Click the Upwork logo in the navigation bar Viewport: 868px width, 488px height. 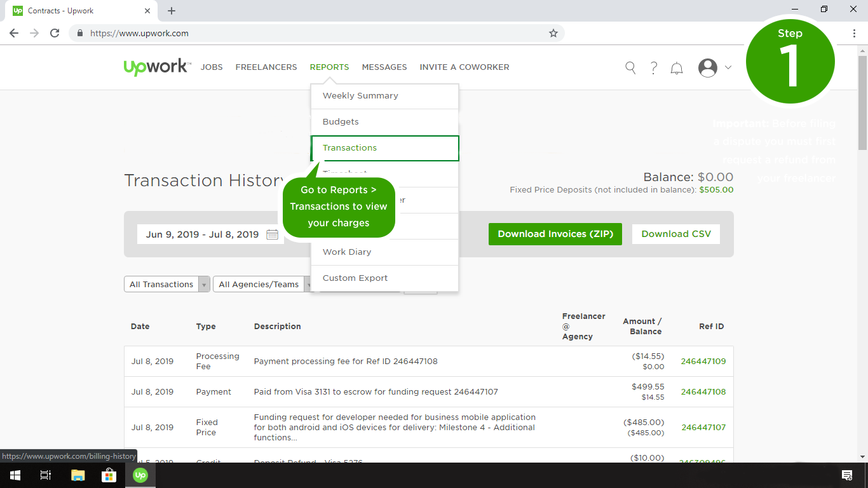[x=156, y=67]
